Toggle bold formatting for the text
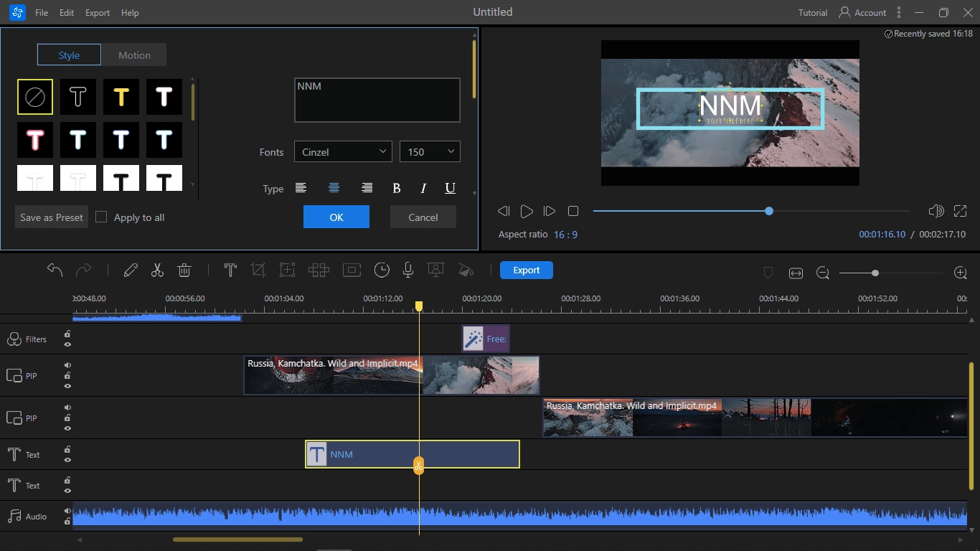Image resolution: width=980 pixels, height=551 pixels. [x=397, y=188]
